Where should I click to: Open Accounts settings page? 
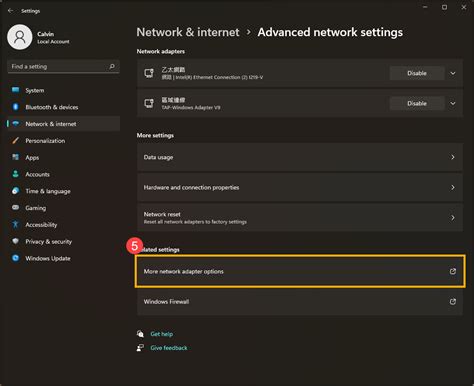point(63,174)
